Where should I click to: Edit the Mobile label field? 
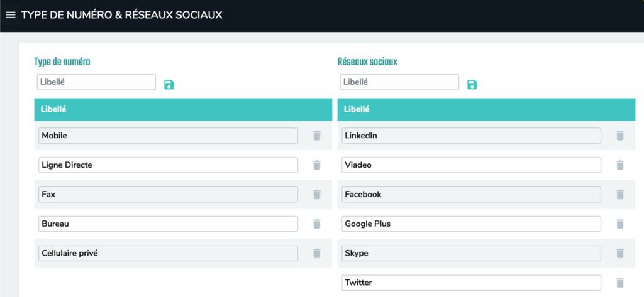168,136
